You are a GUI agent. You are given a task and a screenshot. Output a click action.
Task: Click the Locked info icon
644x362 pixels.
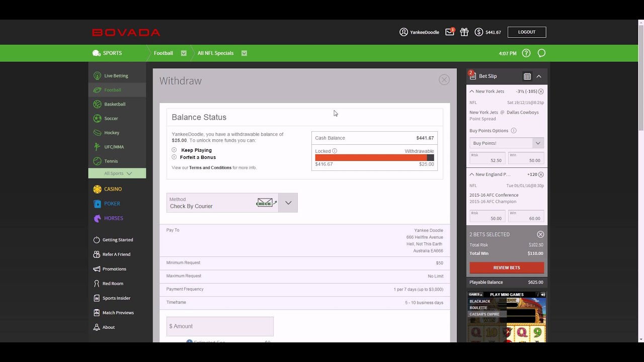[x=335, y=151]
